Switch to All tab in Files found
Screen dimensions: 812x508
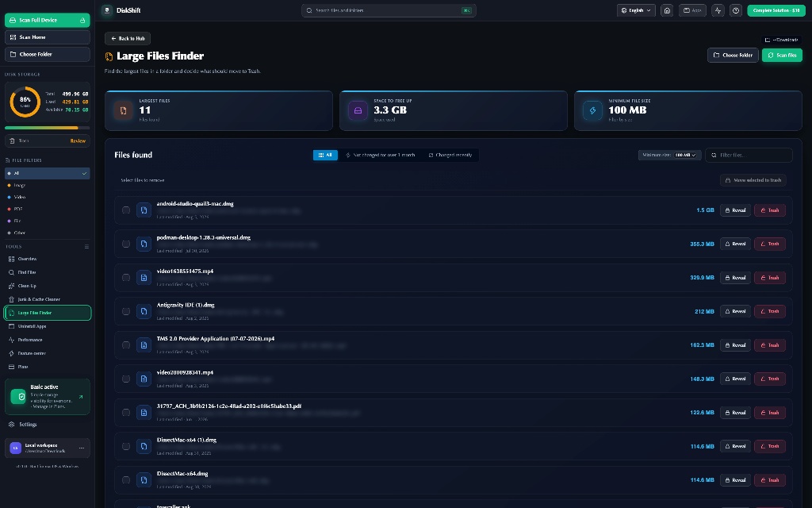[x=325, y=155]
